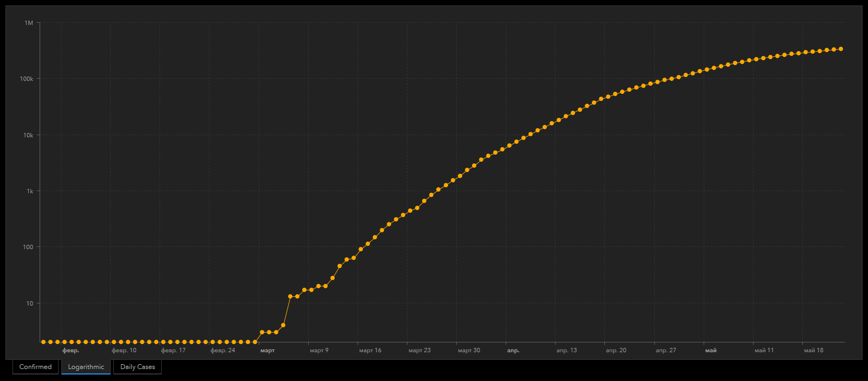The width and height of the screenshot is (868, 381).
Task: Click the 'февр. 10' axis label
Action: point(124,351)
